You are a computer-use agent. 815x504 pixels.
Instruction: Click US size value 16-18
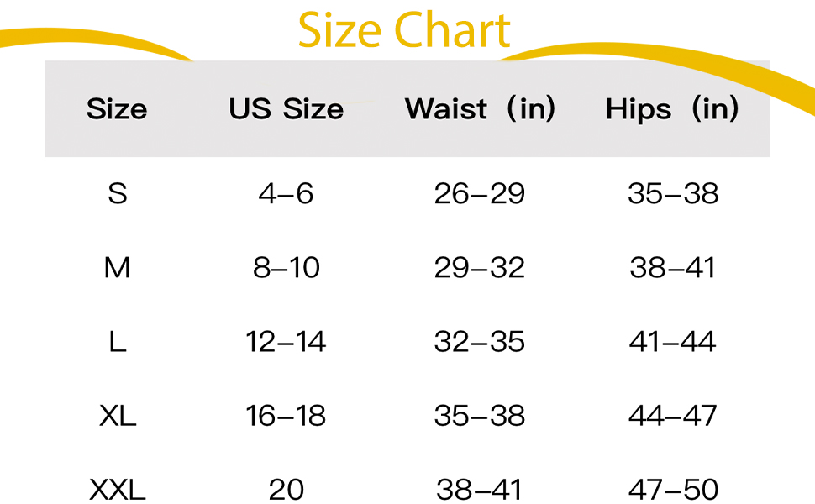(286, 416)
